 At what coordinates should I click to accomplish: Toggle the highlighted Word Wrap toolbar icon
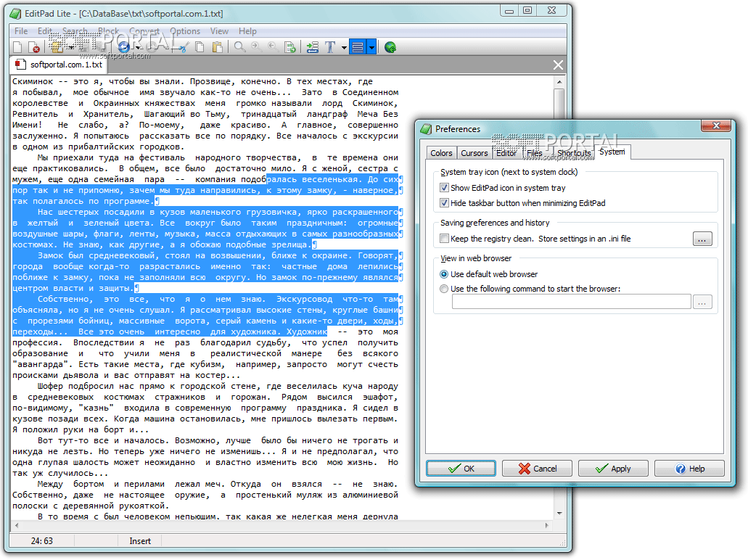pyautogui.click(x=357, y=46)
